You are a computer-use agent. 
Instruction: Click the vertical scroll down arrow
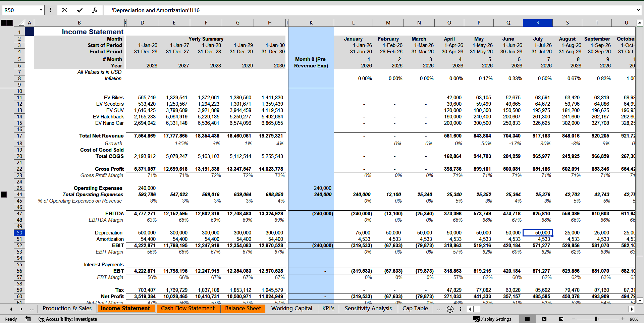[640, 301]
